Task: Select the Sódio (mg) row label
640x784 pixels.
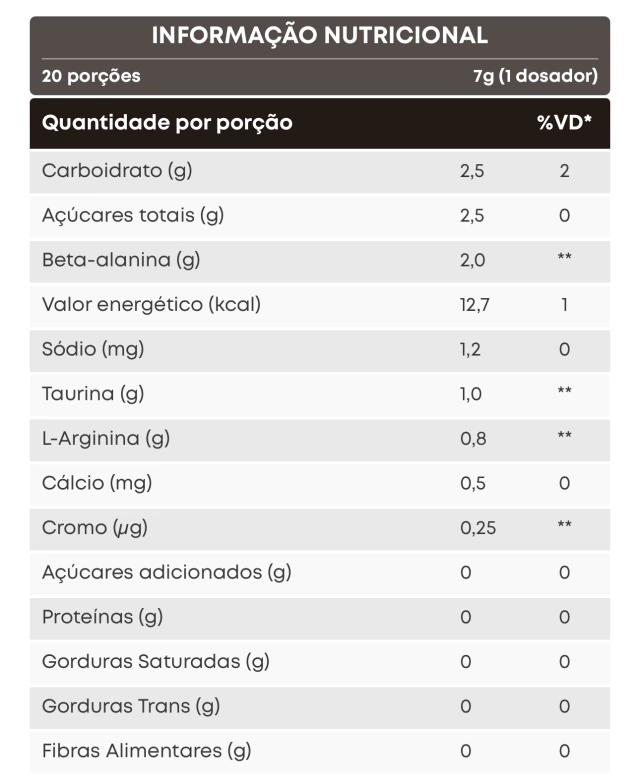Action: [x=93, y=349]
